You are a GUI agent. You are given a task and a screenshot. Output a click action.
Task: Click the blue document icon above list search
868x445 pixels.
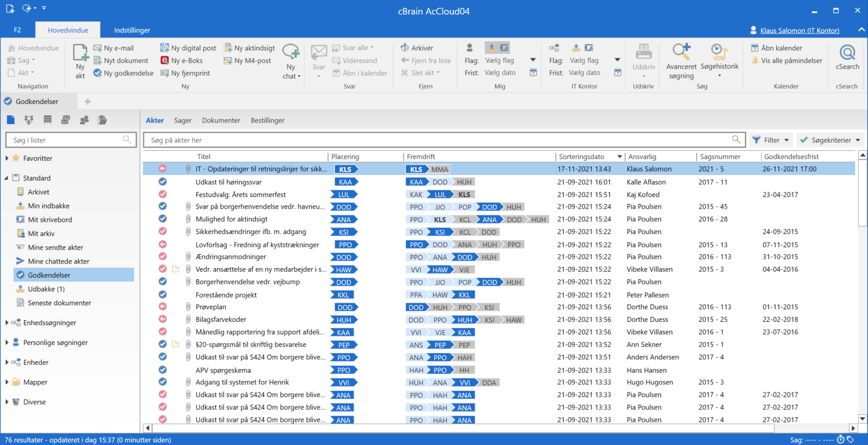tap(10, 120)
